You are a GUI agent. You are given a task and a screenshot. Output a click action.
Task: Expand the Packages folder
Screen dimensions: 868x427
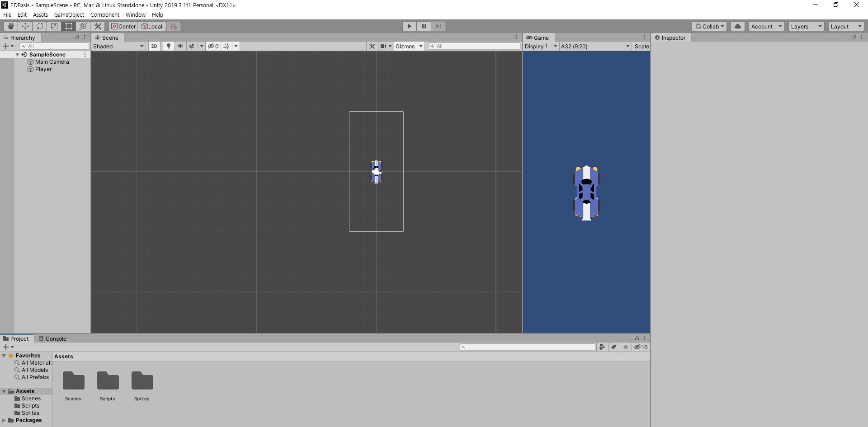(4, 420)
